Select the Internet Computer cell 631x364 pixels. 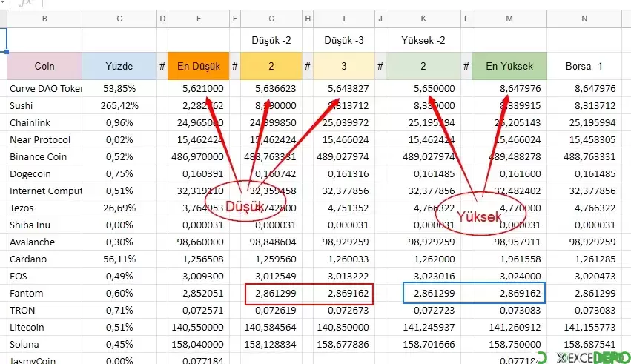tap(44, 191)
